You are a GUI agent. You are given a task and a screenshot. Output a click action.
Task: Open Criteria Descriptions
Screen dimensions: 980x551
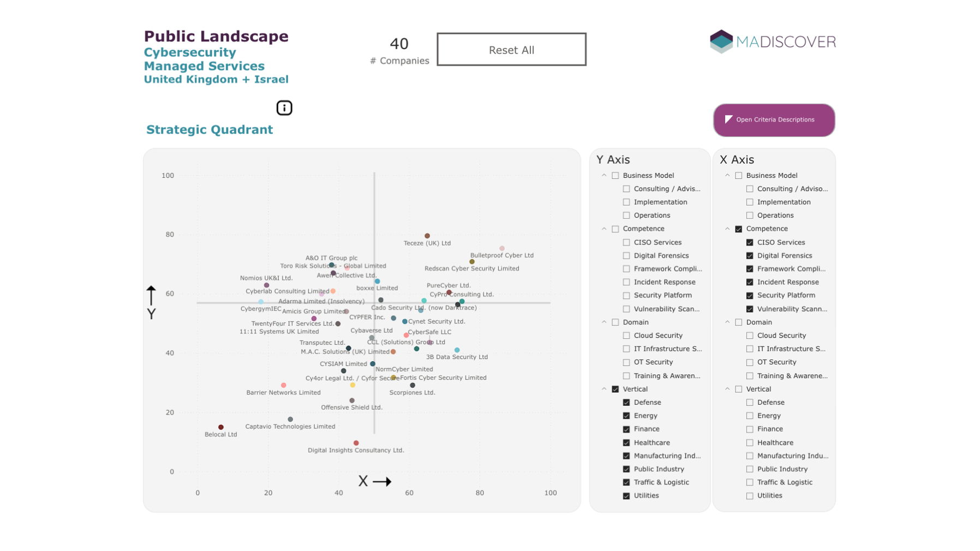tap(774, 120)
